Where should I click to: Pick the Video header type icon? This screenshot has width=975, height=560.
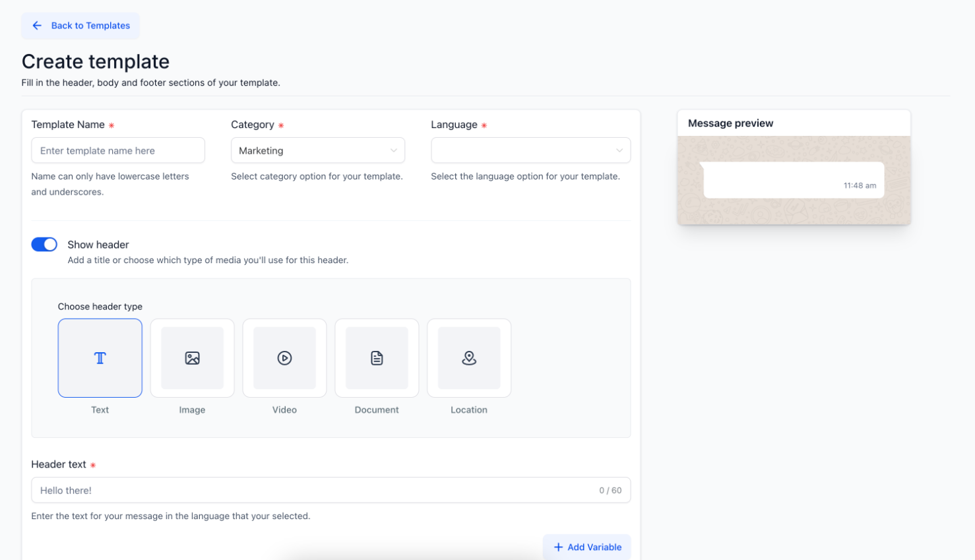[284, 358]
